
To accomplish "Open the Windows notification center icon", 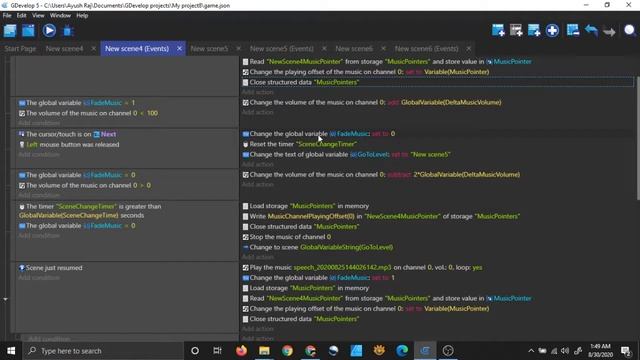I will pyautogui.click(x=626, y=351).
